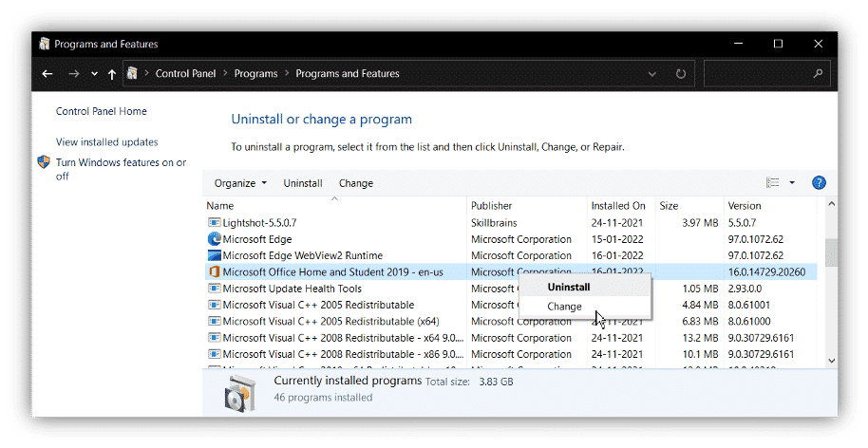868x448 pixels.
Task: Open recent locations dropdown arrow
Action: 94,74
